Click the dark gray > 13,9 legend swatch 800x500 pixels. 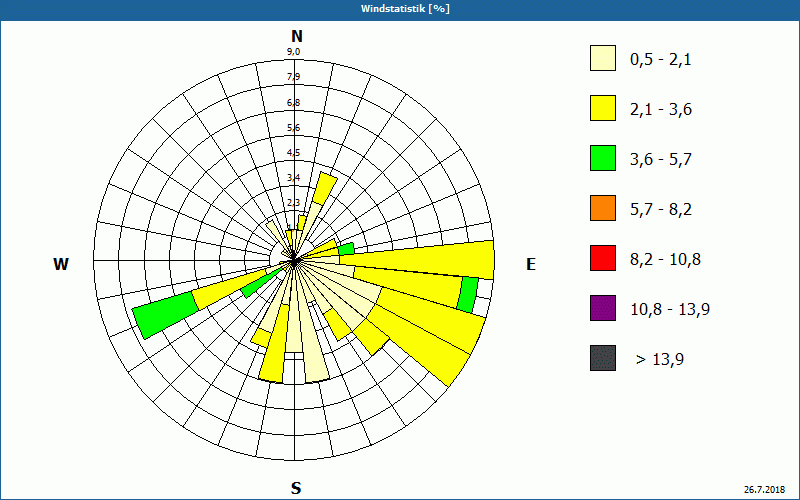[x=603, y=358]
